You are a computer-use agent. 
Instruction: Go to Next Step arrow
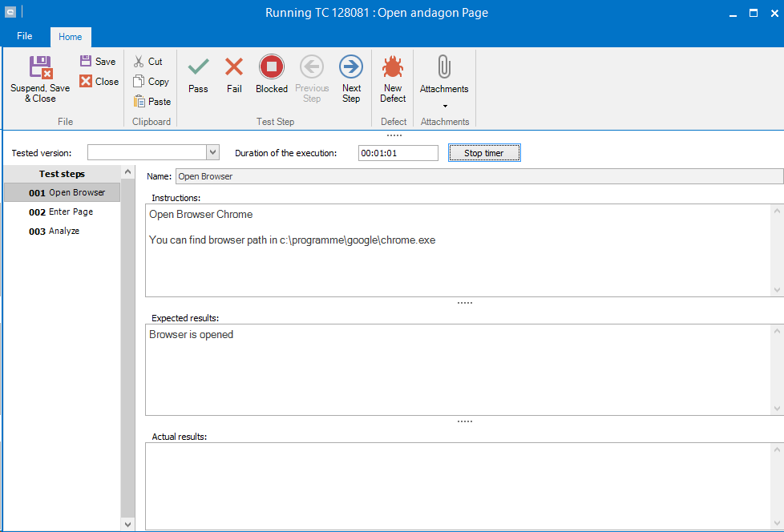(x=351, y=67)
